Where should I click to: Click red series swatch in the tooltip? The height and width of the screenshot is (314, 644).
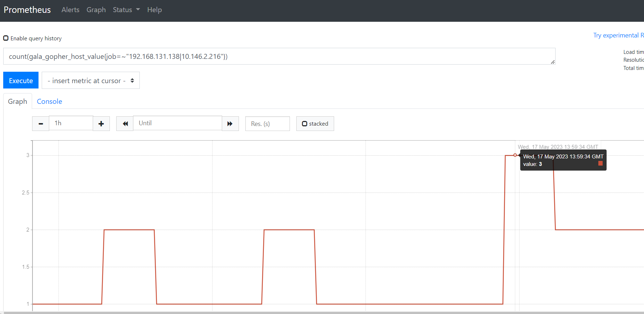[x=600, y=163]
